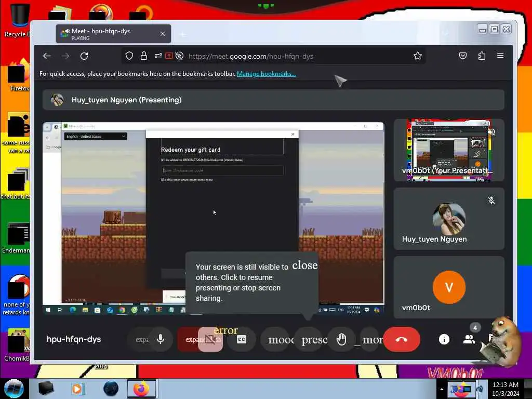Select the Firefox desktop shortcut
The image size is (532, 399).
coord(18,75)
